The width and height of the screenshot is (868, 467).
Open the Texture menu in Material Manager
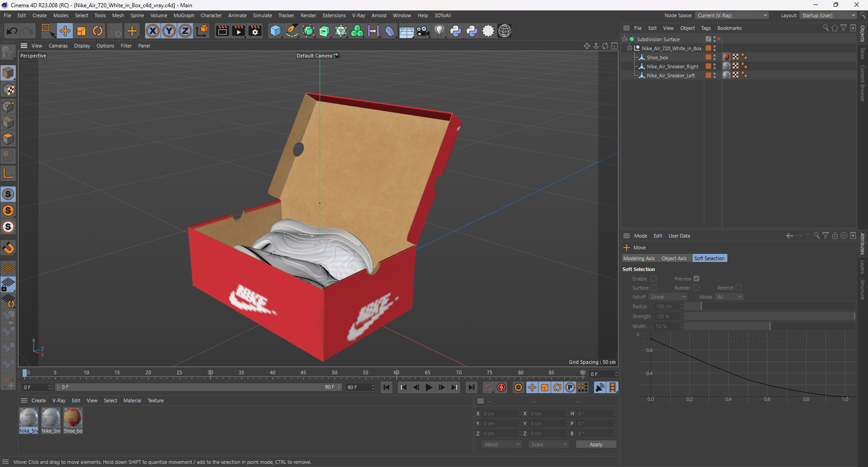point(156,400)
